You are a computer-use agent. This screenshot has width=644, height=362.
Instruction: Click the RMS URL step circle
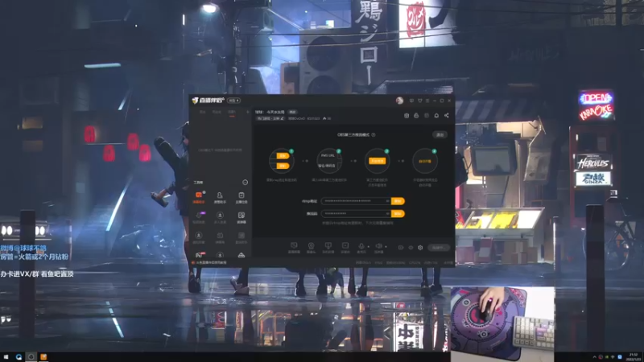click(x=329, y=160)
